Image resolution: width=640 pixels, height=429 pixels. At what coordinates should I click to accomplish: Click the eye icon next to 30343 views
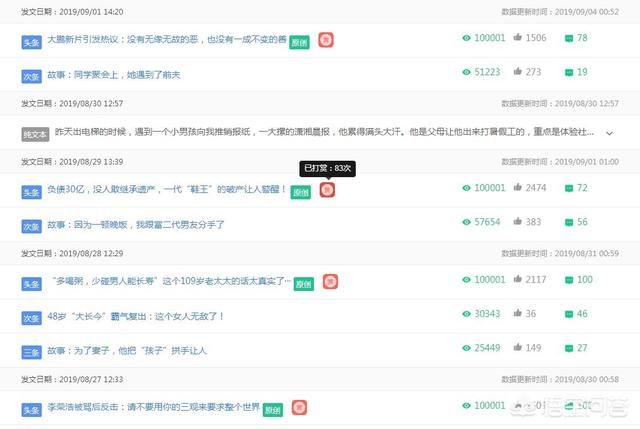(466, 314)
